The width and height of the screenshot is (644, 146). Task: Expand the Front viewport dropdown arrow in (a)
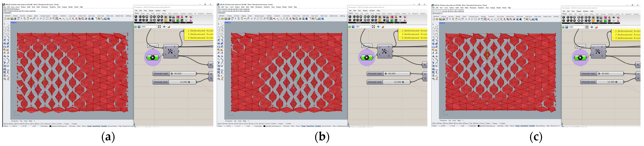(x=16, y=23)
